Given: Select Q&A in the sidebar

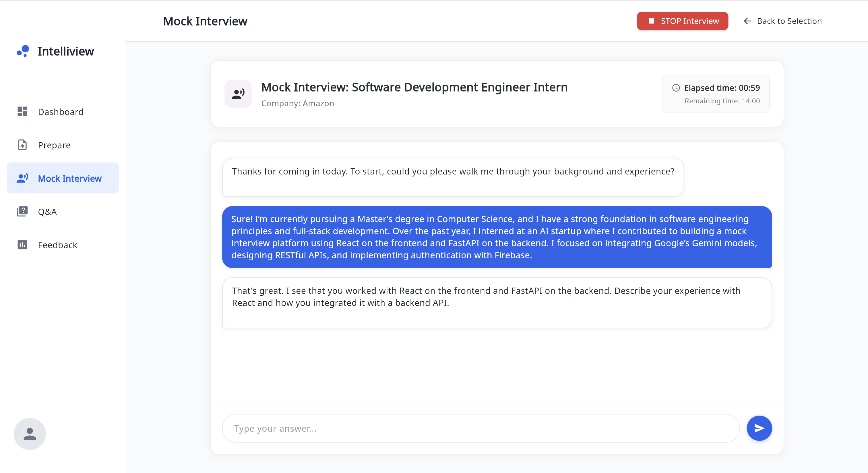Looking at the screenshot, I should [x=47, y=212].
